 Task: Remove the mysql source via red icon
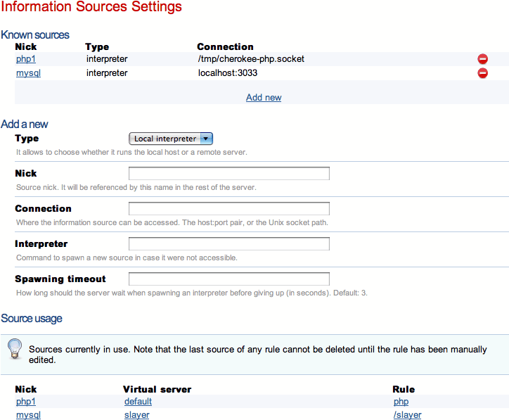click(x=482, y=73)
